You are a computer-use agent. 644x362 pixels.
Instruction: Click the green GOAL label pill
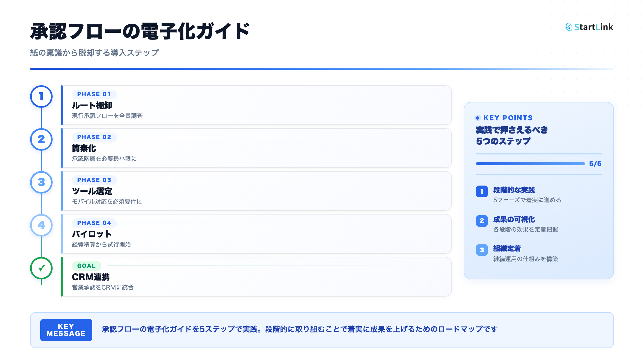86,266
